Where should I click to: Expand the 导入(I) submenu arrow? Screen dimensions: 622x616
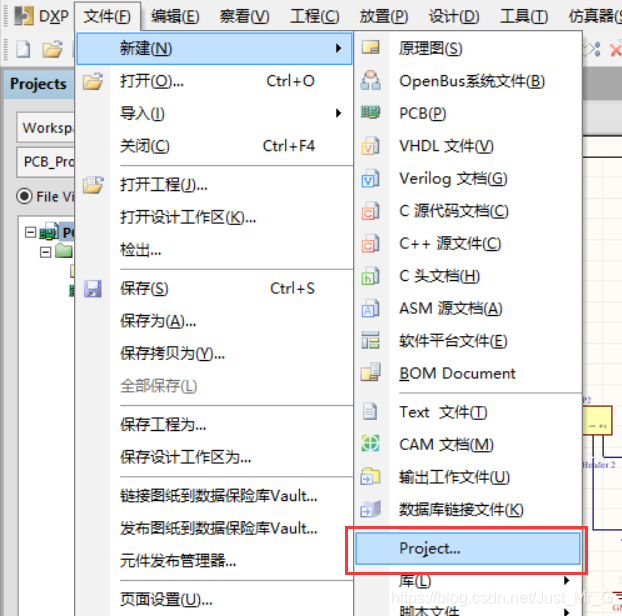coord(338,113)
